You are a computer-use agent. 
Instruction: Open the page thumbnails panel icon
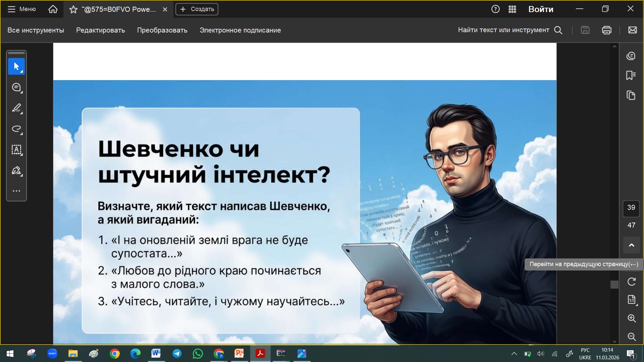[x=631, y=96]
